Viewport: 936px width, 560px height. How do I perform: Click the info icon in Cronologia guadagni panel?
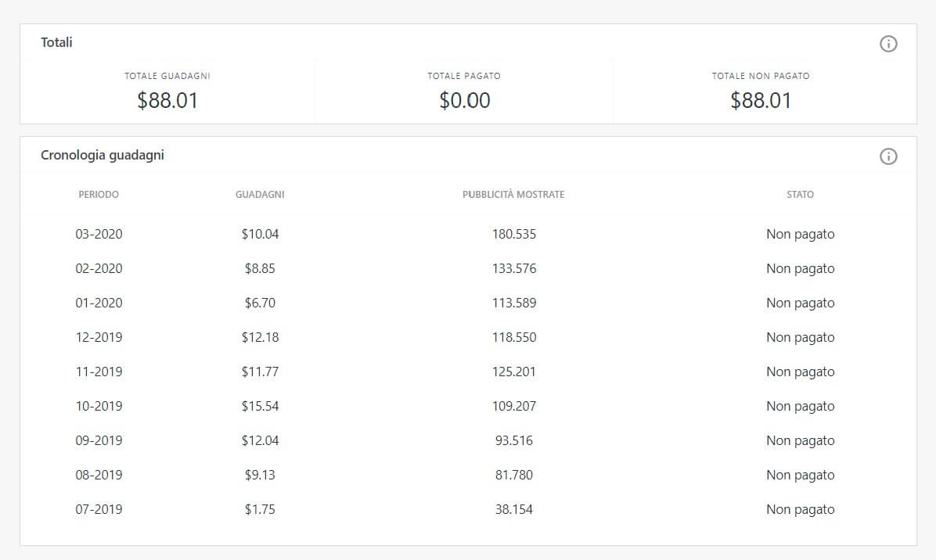pos(888,156)
